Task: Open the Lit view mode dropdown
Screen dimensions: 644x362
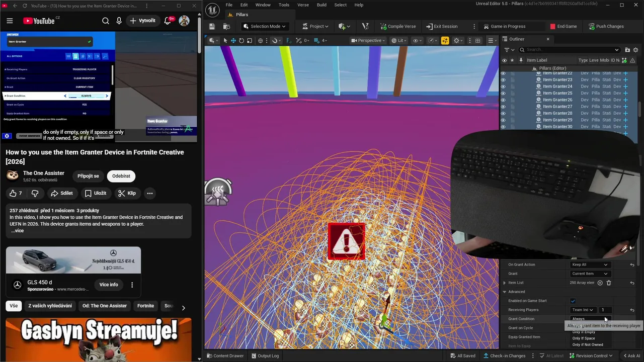Action: point(399,40)
